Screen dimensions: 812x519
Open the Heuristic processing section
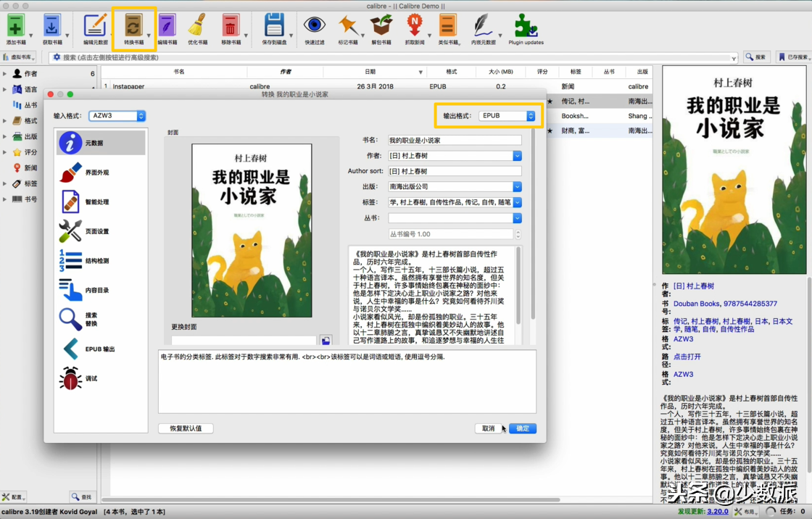[101, 202]
